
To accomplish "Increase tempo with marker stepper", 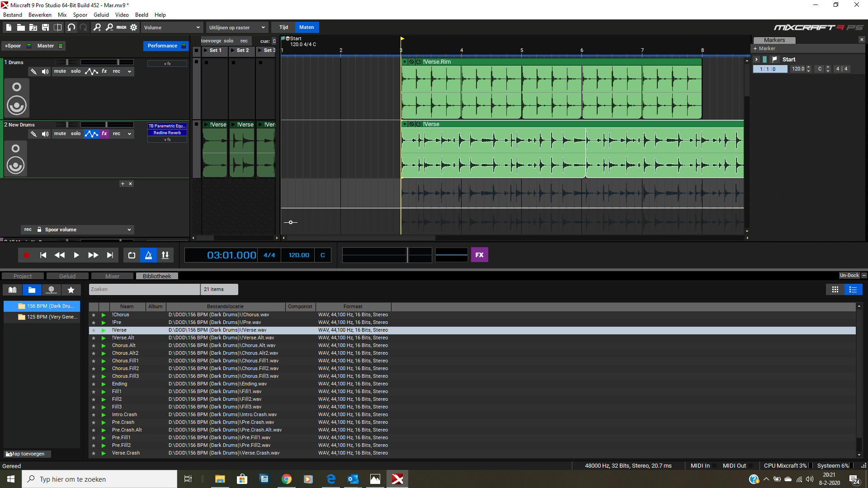I will tap(809, 67).
